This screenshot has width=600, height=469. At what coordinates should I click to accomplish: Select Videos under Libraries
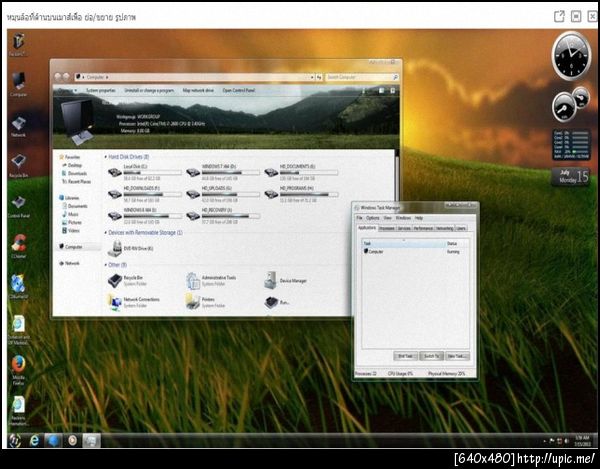click(71, 231)
